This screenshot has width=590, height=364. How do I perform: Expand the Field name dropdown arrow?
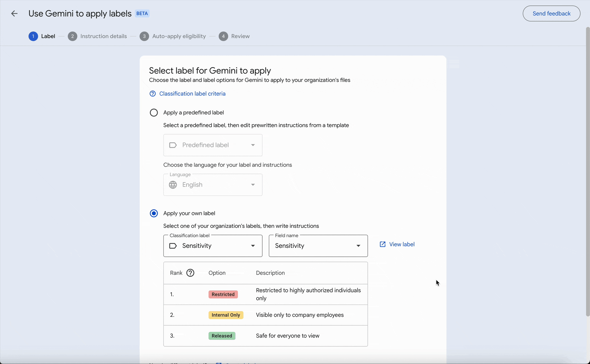[358, 246]
